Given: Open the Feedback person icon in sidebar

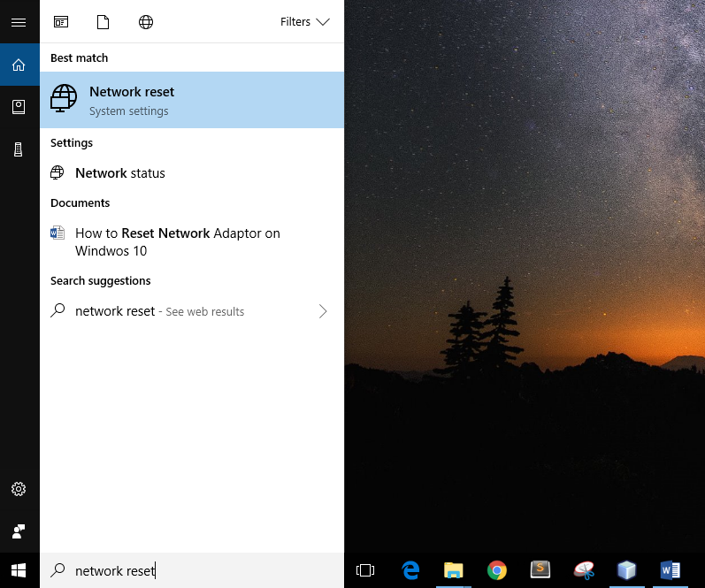Looking at the screenshot, I should coord(19,531).
